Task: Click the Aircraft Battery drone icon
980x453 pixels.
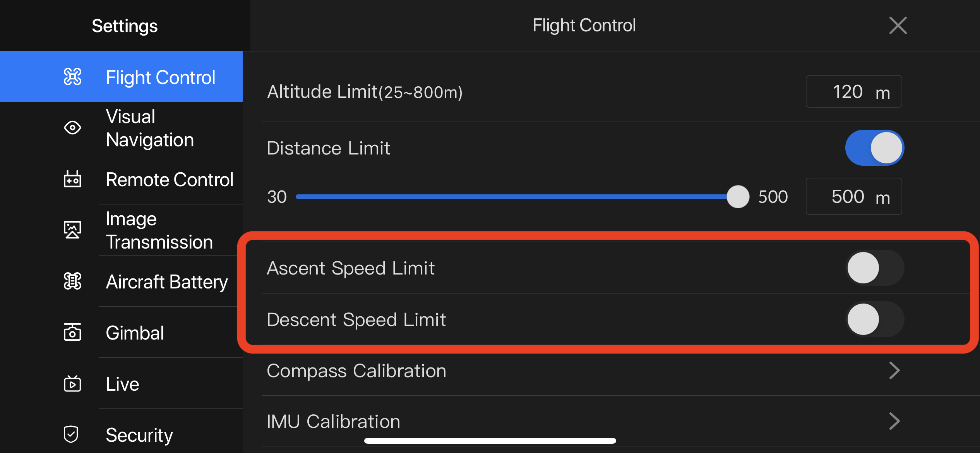Action: [x=72, y=281]
